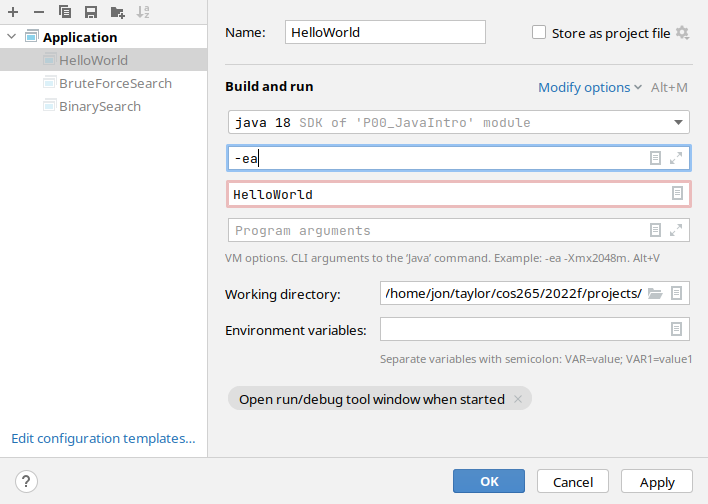Click into the Program arguments field
708x504 pixels.
click(x=435, y=230)
